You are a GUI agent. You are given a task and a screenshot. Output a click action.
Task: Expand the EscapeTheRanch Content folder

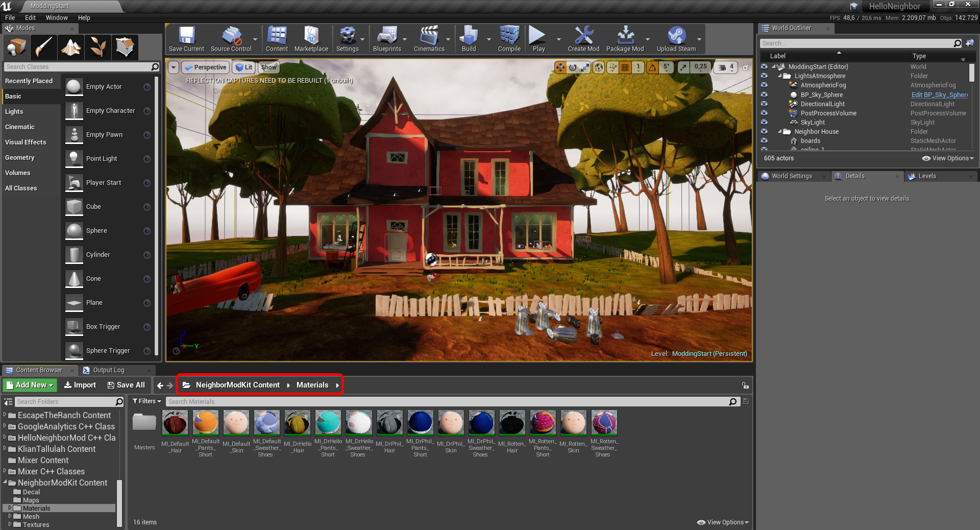tap(5, 415)
